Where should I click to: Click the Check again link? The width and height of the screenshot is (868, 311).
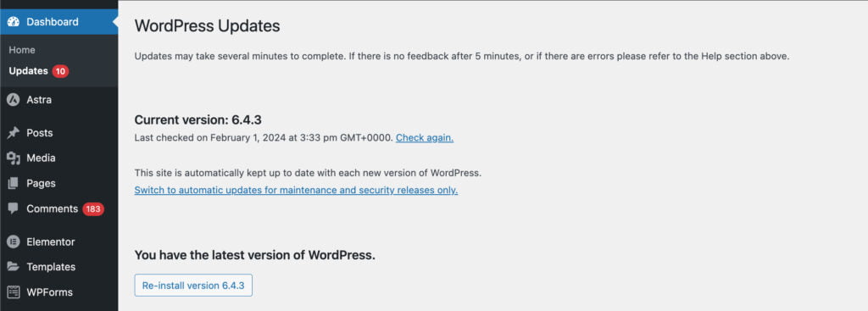point(425,138)
